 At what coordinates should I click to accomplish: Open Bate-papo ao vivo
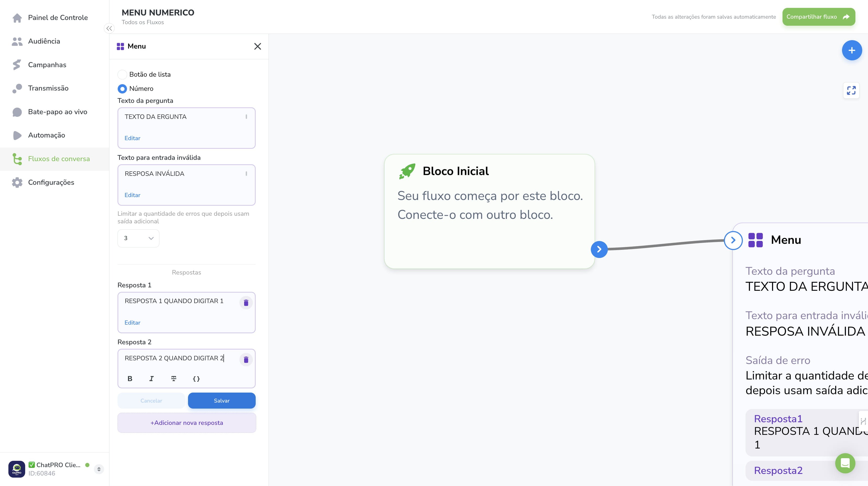55,112
